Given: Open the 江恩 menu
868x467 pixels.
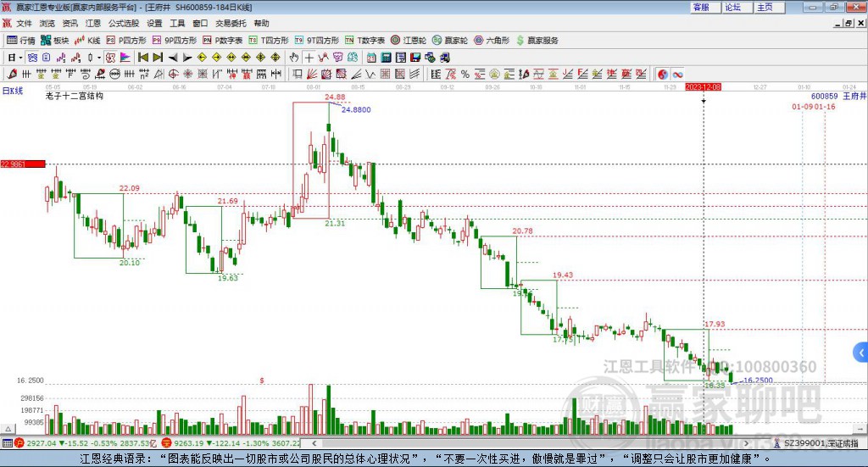Looking at the screenshot, I should [x=93, y=23].
